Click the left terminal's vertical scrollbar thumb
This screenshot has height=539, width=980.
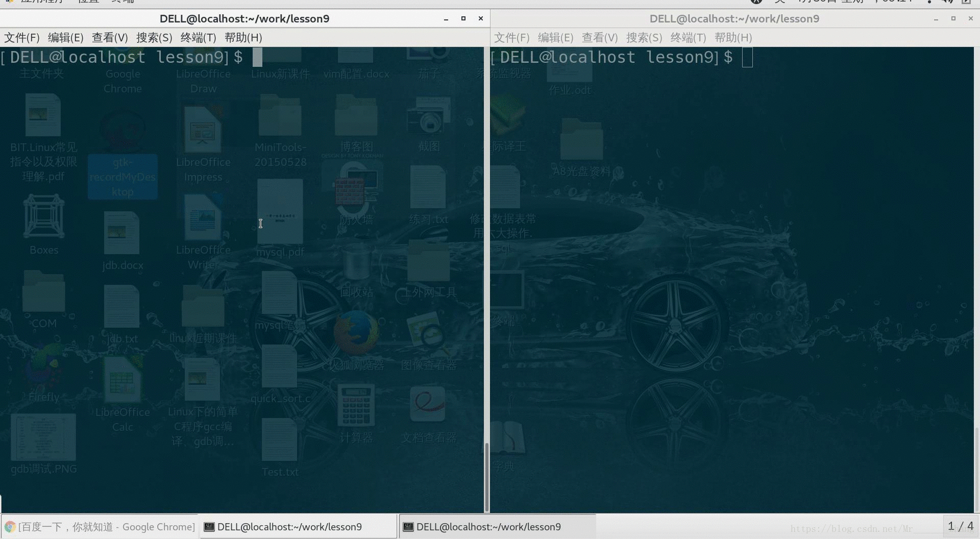coord(486,476)
